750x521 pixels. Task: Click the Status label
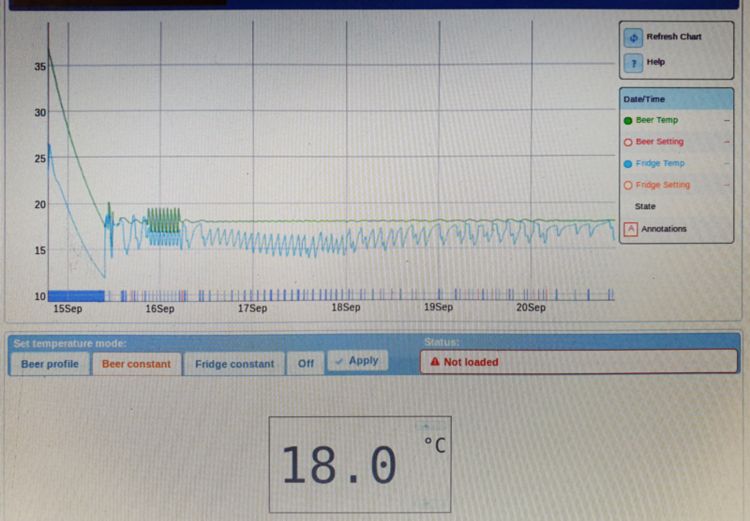(441, 342)
